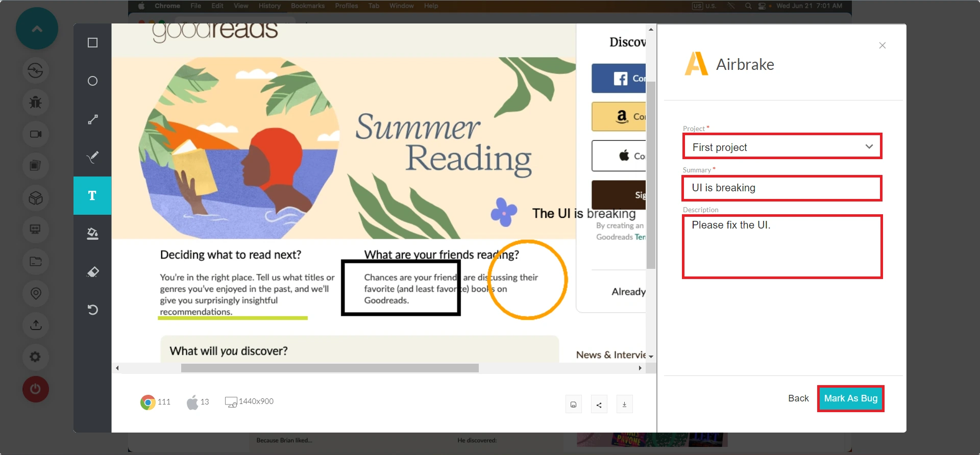Click the Summary input field

[782, 188]
